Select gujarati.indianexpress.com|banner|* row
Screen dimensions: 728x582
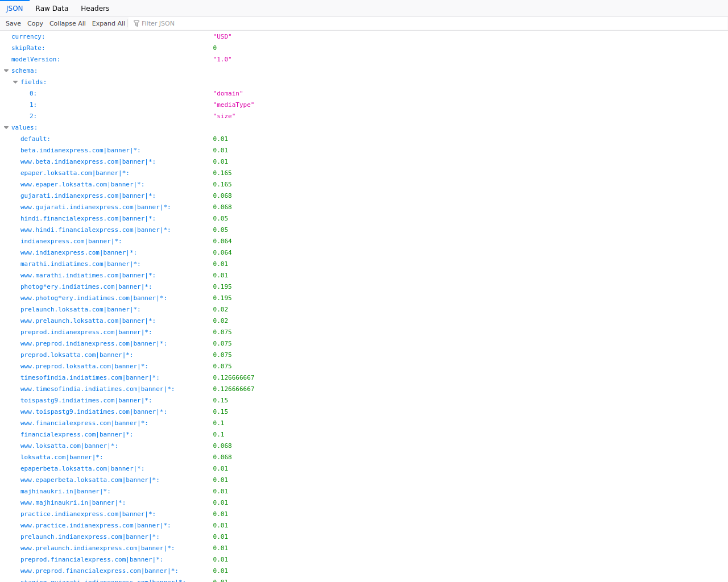click(364, 196)
